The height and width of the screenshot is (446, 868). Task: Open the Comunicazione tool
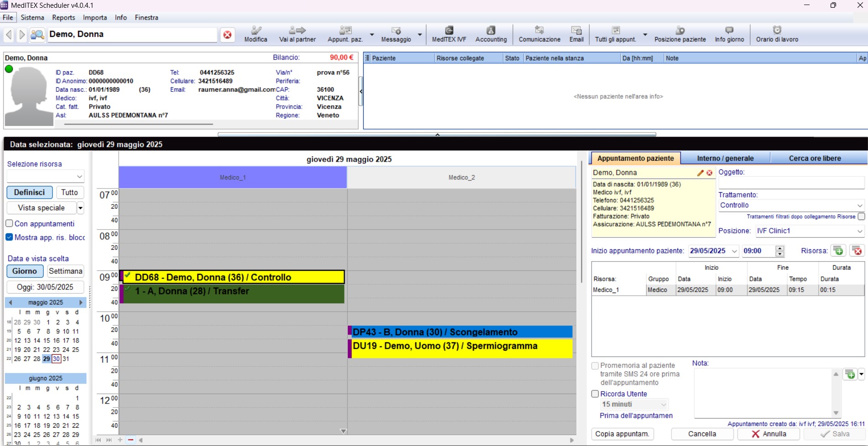(x=539, y=34)
